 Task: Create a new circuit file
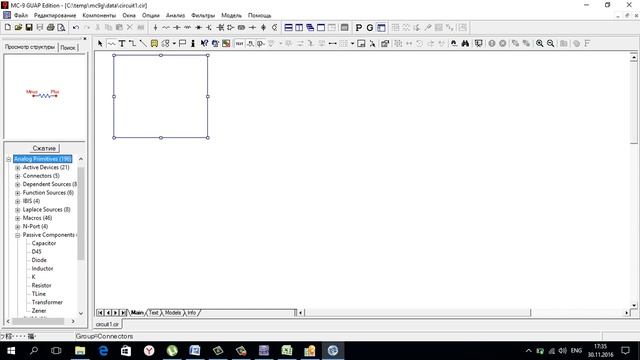(8, 27)
